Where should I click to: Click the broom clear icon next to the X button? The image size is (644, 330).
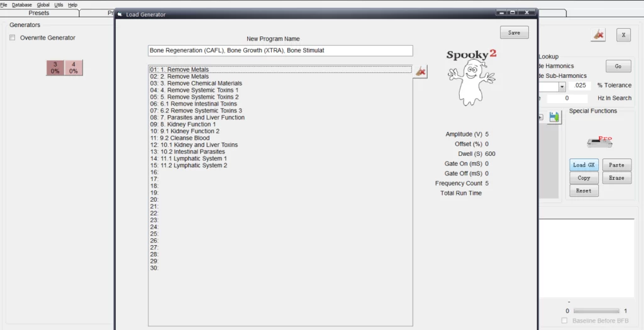click(598, 35)
